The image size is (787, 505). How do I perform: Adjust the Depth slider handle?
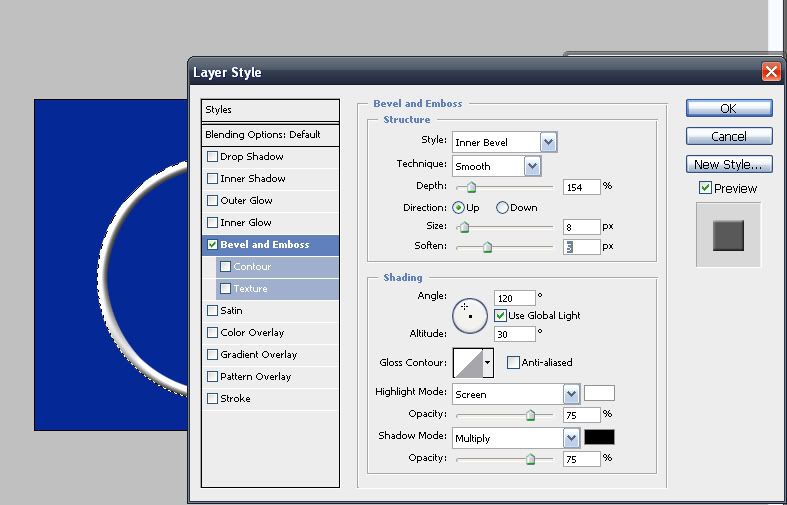point(471,187)
